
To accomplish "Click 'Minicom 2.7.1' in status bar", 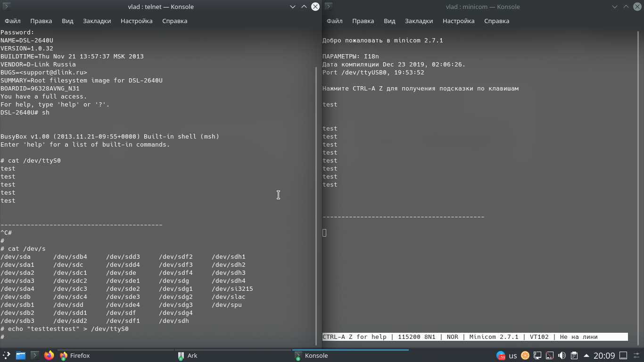I will click(494, 337).
